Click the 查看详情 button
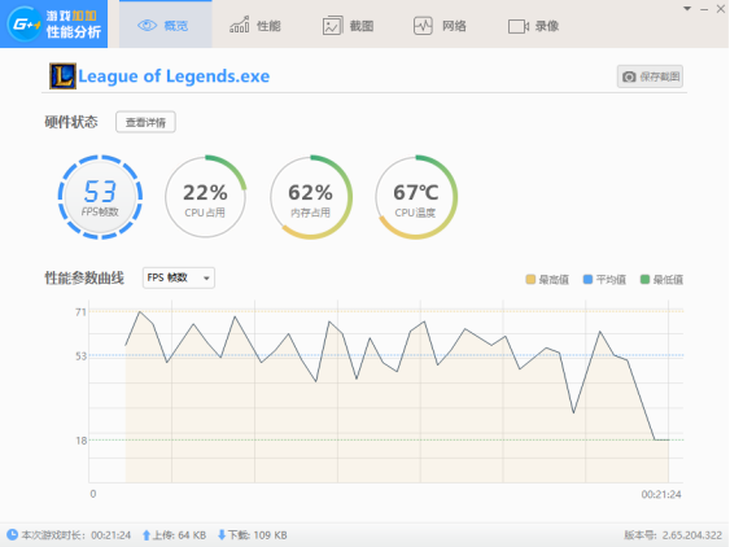The width and height of the screenshot is (730, 547). point(146,122)
